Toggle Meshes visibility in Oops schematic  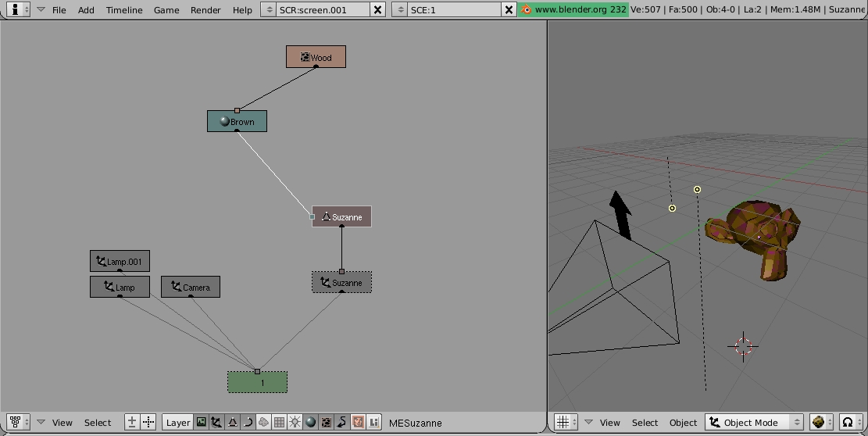(x=233, y=422)
